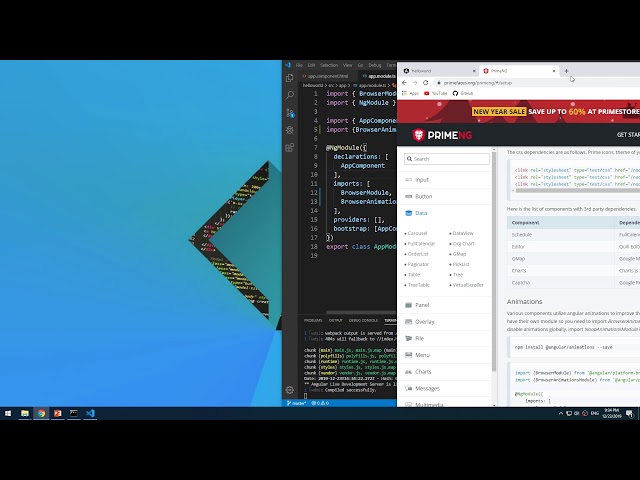The height and width of the screenshot is (480, 640).
Task: Click errors and warnings count in status bar
Action: 320,403
